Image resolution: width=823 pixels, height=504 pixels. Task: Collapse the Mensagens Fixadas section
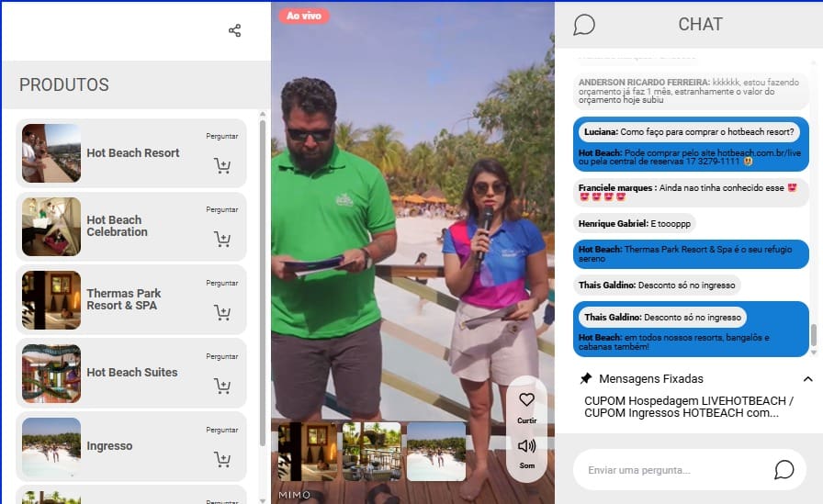point(807,378)
